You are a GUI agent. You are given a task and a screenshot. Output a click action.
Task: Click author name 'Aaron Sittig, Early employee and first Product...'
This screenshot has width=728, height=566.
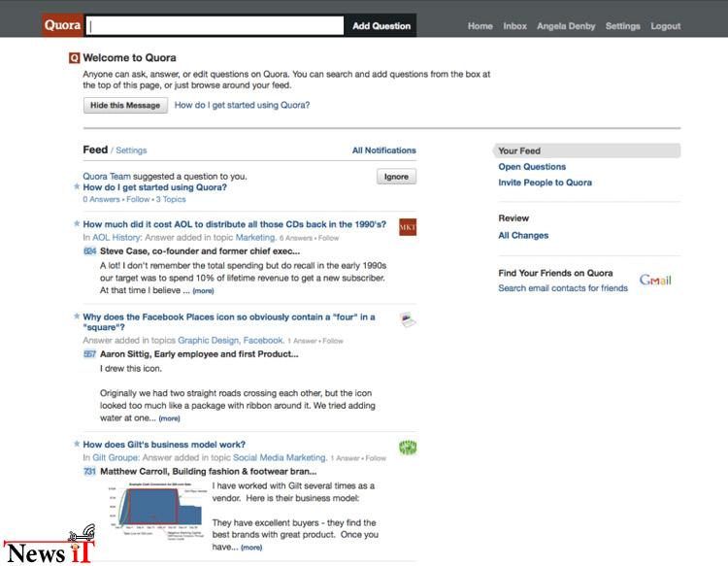(x=199, y=354)
